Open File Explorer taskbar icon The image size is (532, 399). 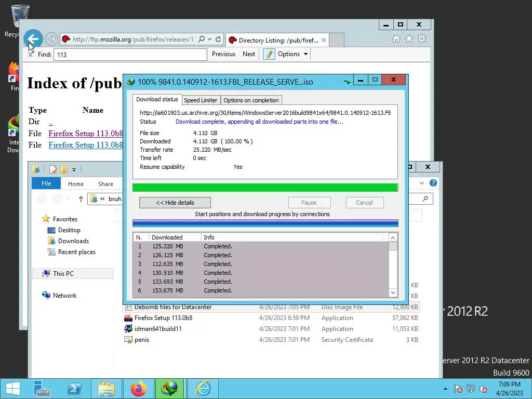pos(106,389)
